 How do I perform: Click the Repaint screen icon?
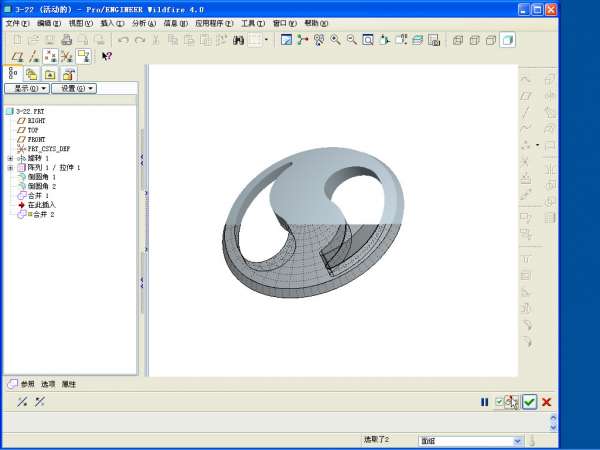point(286,40)
